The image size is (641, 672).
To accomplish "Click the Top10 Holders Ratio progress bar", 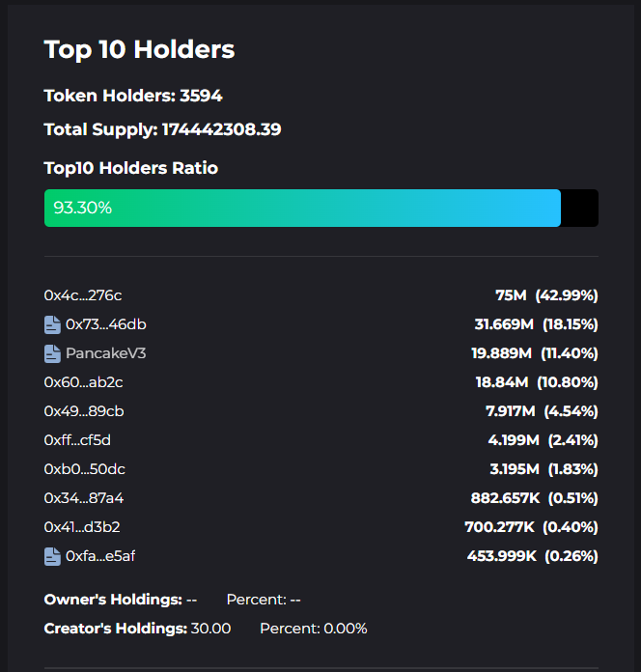I will tap(320, 208).
